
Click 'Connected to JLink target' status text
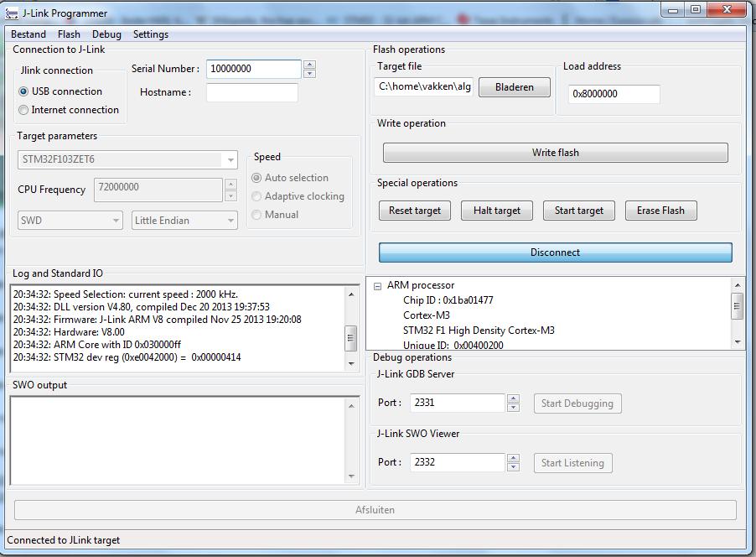coord(63,540)
